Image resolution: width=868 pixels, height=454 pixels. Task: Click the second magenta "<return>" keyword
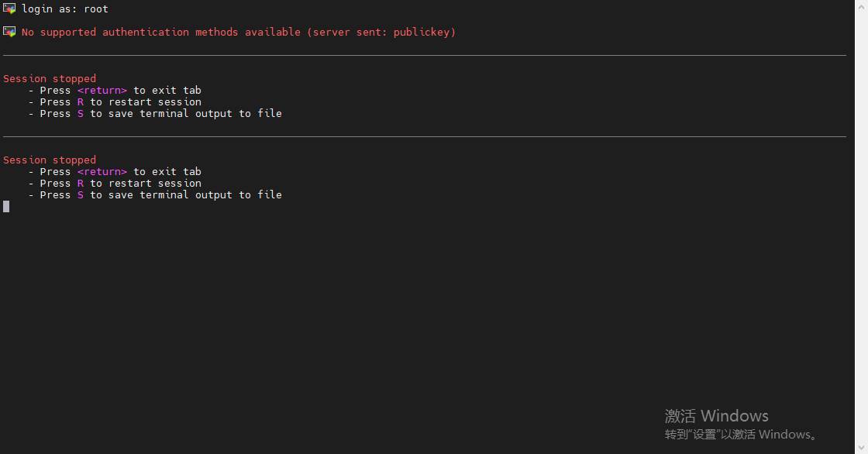click(x=102, y=172)
